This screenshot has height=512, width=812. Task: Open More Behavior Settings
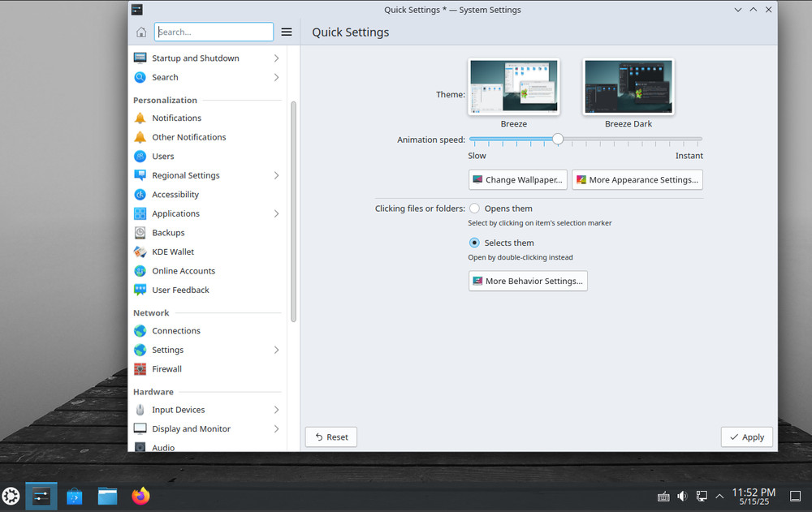tap(528, 281)
